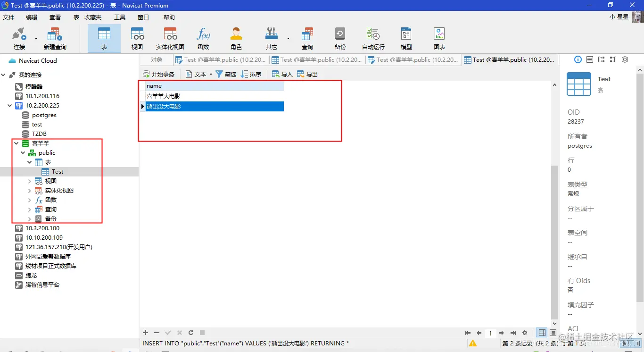Viewport: 644px width, 352px height.
Task: Click the name column header
Action: [x=215, y=86]
